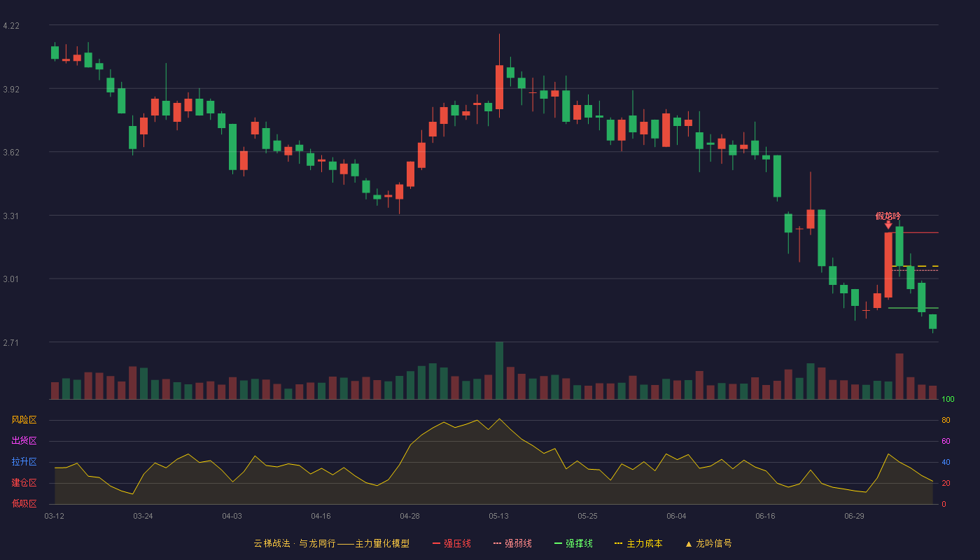
Task: Click the 04-16 date label
Action: click(x=321, y=516)
